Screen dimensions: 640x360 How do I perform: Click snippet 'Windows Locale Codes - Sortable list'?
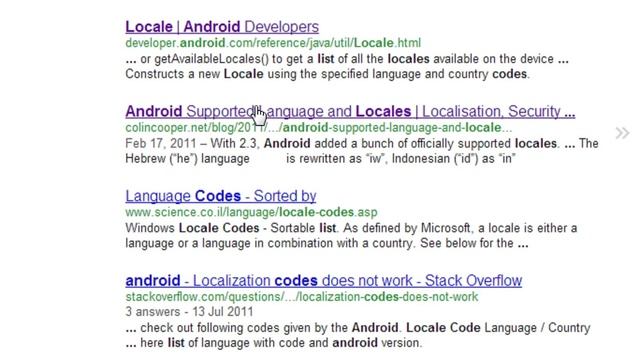pos(351,228)
